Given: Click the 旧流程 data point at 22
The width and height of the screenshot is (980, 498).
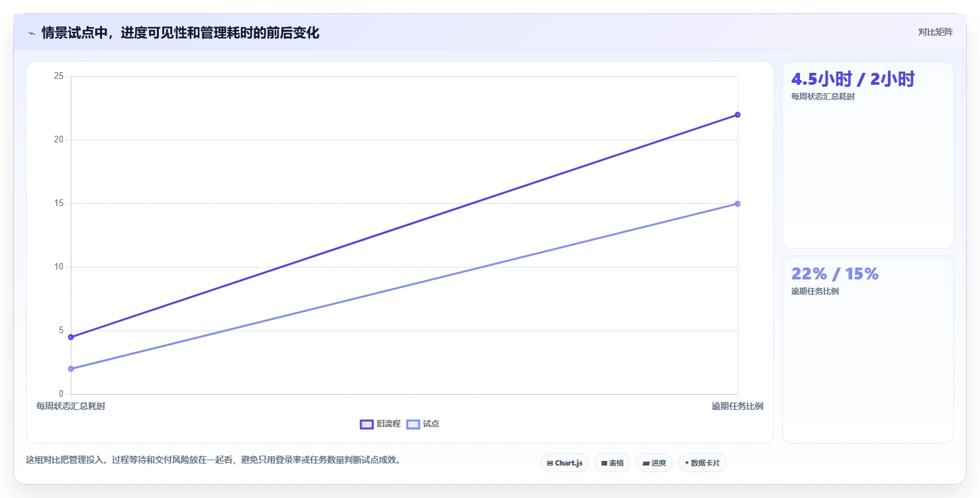Looking at the screenshot, I should pyautogui.click(x=738, y=115).
